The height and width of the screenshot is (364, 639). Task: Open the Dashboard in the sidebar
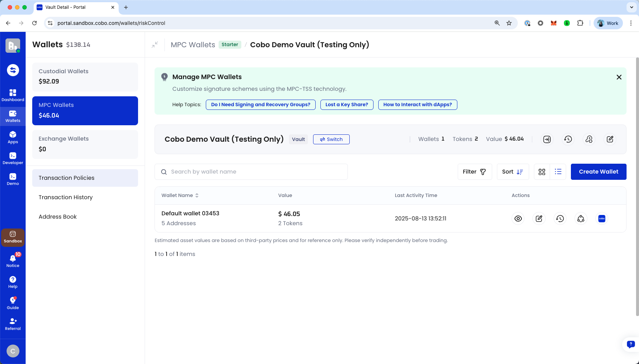pyautogui.click(x=13, y=95)
